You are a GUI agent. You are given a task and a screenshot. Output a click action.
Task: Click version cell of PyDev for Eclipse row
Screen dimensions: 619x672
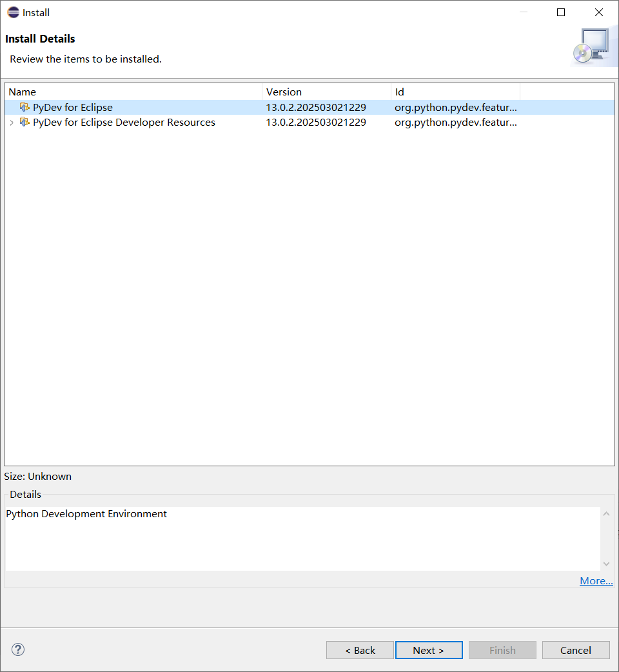coord(316,107)
